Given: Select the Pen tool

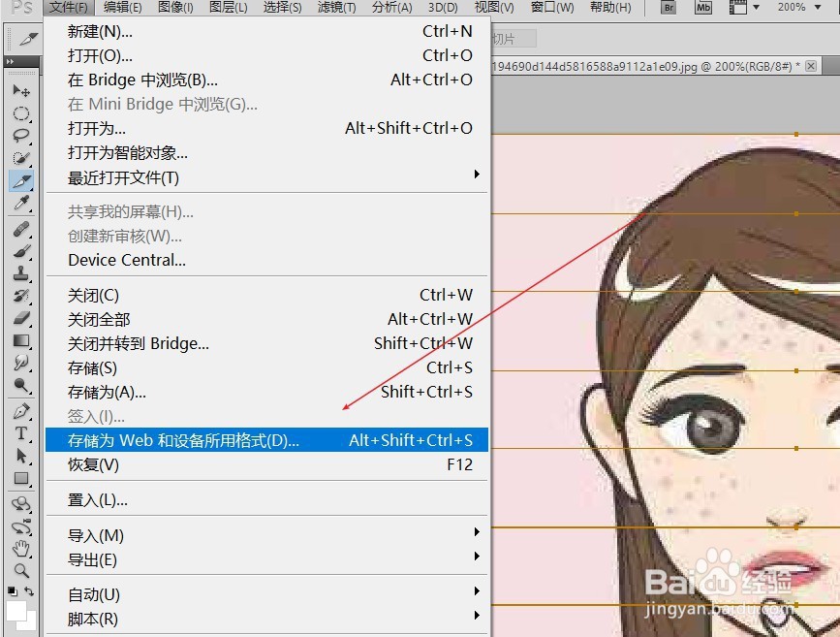Looking at the screenshot, I should (x=21, y=411).
